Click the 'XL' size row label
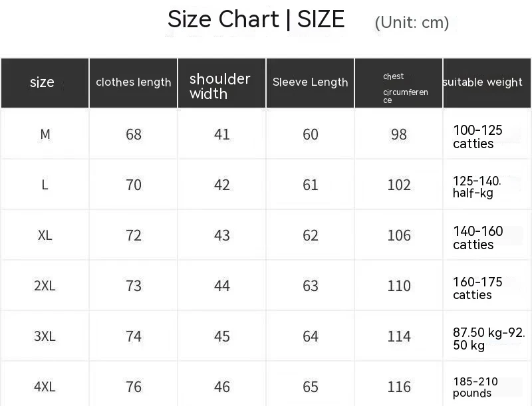 pos(45,235)
